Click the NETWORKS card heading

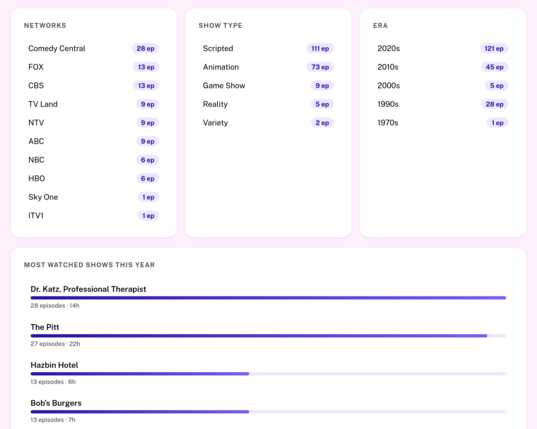pyautogui.click(x=45, y=26)
